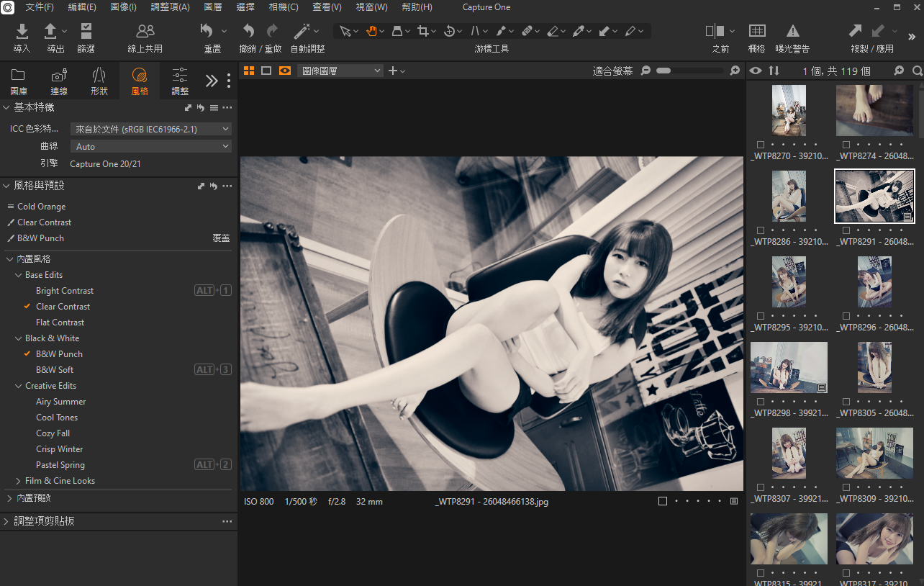
Task: Select the hand pan tool
Action: (x=371, y=31)
